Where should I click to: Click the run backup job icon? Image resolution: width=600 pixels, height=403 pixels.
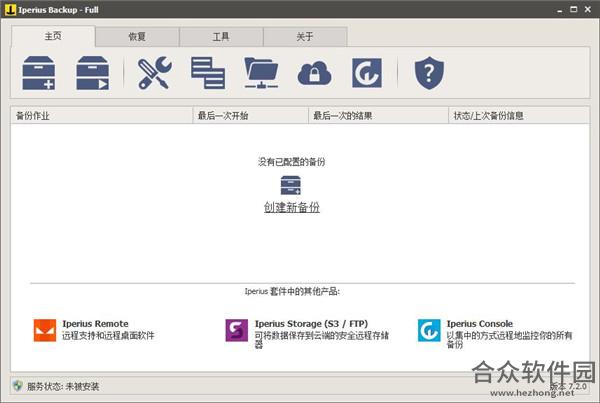click(93, 73)
